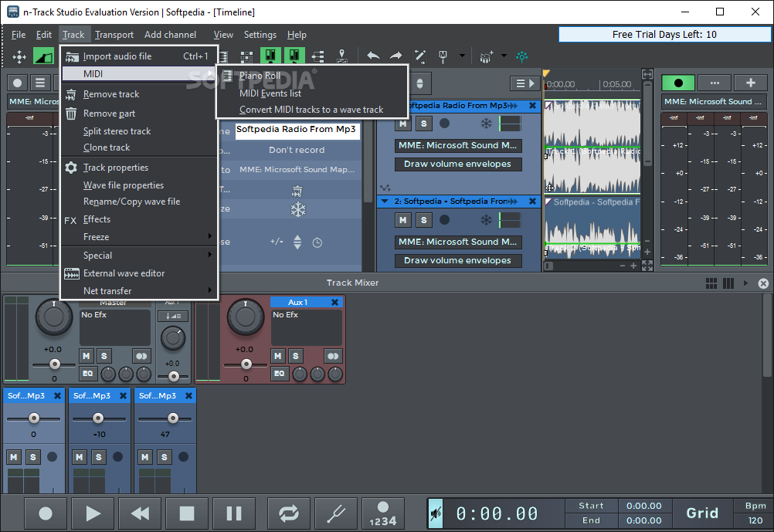Image resolution: width=774 pixels, height=532 pixels.
Task: Open the Net transfer submenu
Action: tap(140, 291)
